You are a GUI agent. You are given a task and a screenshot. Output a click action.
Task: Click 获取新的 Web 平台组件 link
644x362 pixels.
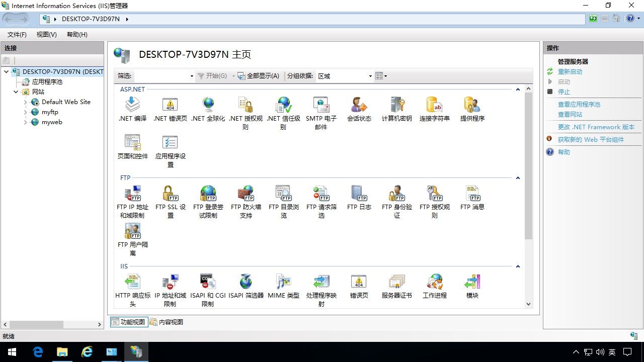591,140
